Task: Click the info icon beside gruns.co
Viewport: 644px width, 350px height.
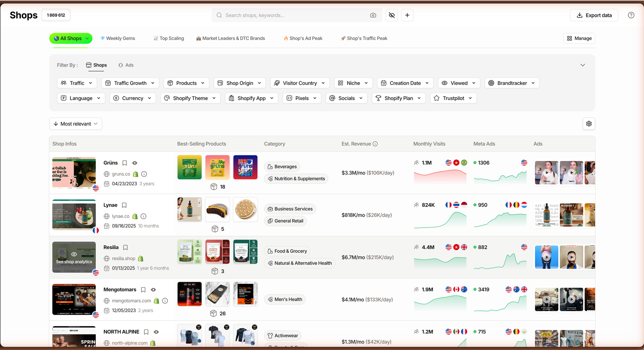Action: tap(144, 174)
